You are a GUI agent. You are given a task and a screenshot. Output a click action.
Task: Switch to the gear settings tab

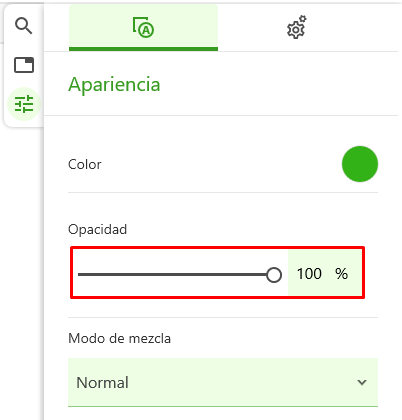click(296, 27)
